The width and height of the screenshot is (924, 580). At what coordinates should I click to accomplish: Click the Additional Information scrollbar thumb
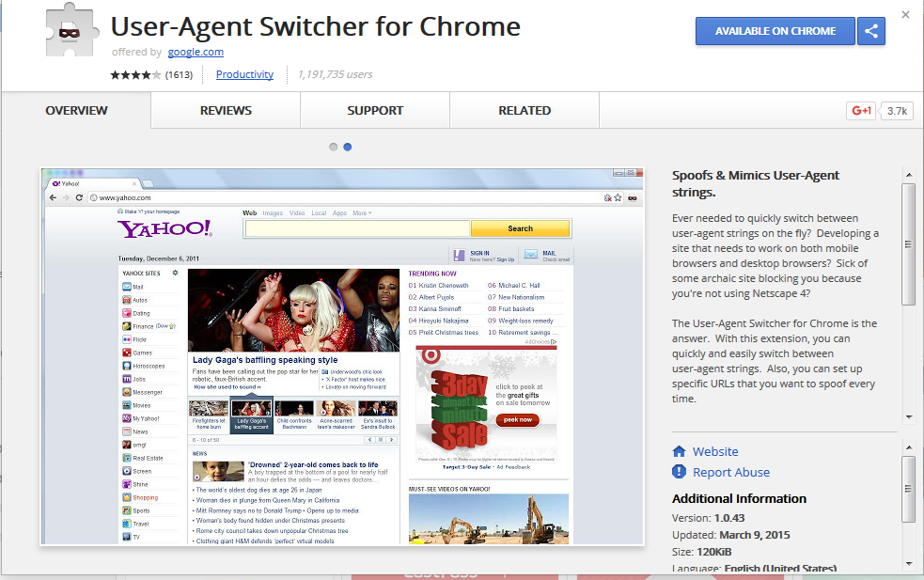click(909, 488)
